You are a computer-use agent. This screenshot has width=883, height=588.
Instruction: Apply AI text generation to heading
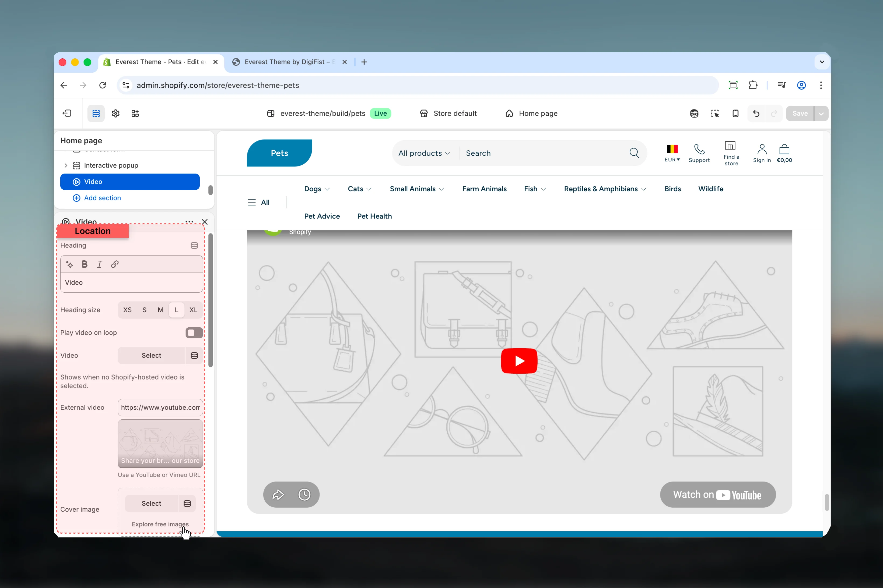pos(69,264)
